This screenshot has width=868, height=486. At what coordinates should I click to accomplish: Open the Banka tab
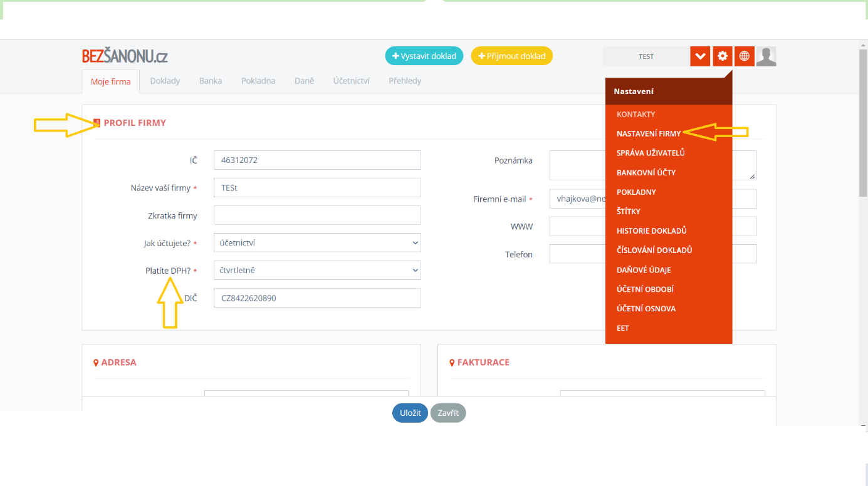click(x=211, y=81)
